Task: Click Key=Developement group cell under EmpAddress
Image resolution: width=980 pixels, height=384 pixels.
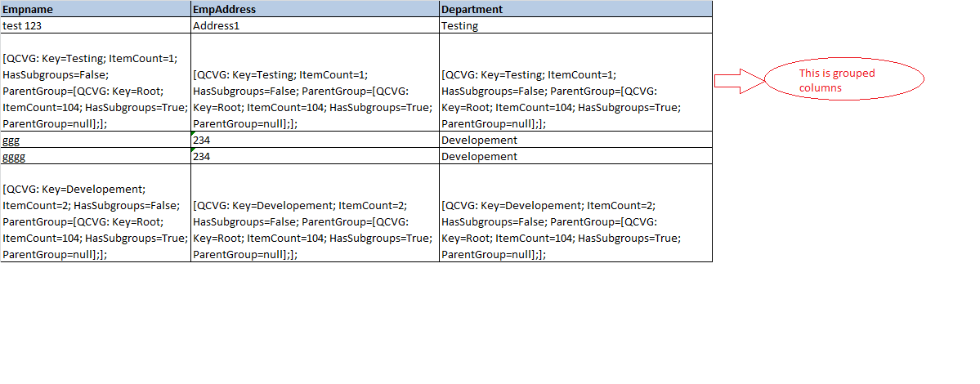Action: point(315,213)
